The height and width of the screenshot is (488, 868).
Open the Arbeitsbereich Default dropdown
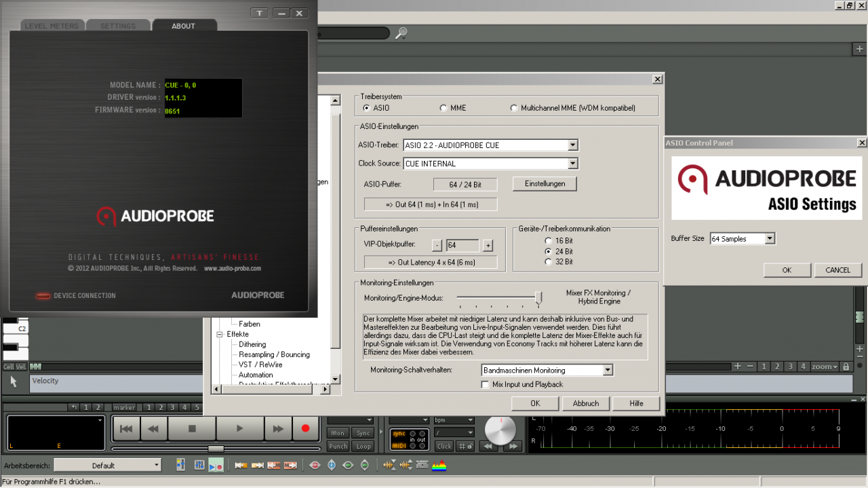tap(107, 465)
